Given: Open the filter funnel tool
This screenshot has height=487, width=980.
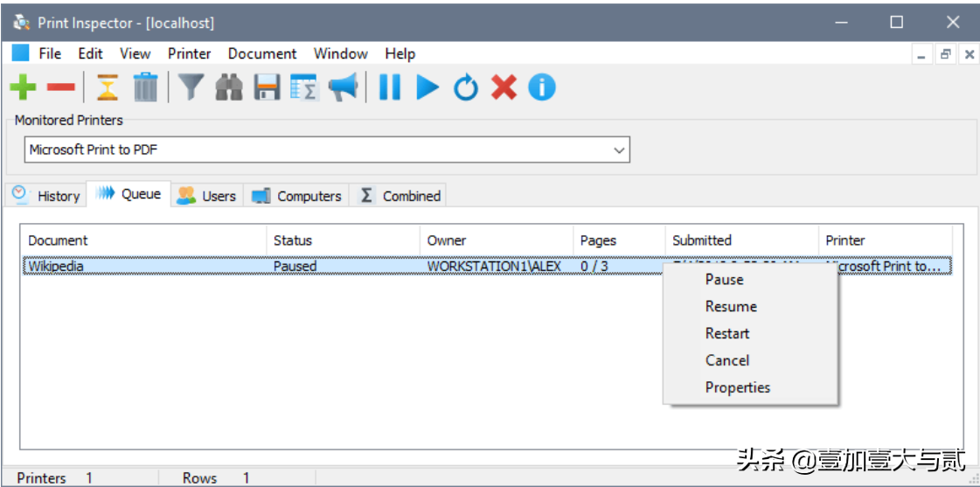Looking at the screenshot, I should [x=191, y=87].
